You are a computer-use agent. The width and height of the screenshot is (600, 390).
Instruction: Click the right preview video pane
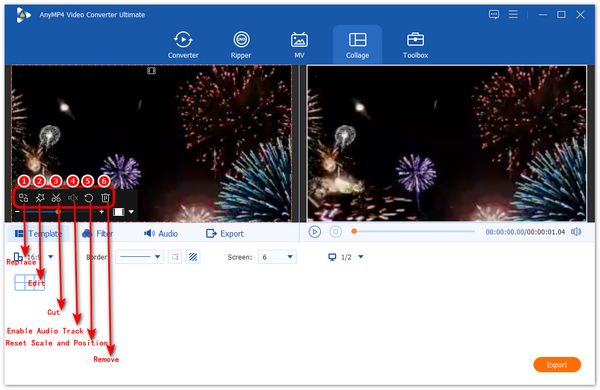point(447,144)
